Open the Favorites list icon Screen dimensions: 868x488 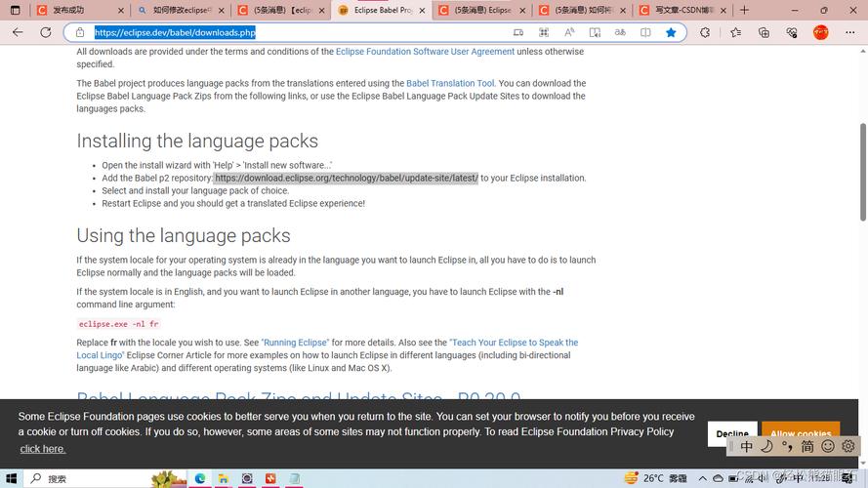click(x=735, y=32)
